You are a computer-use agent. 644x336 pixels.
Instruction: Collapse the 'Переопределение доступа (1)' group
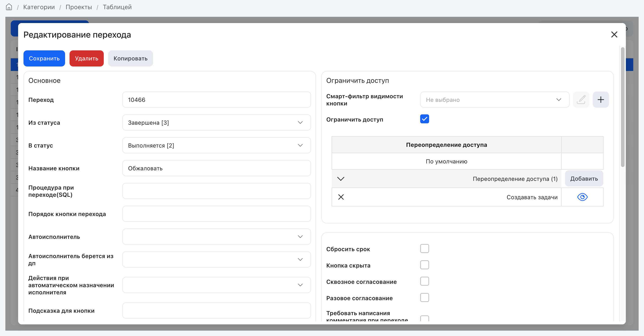pos(341,179)
